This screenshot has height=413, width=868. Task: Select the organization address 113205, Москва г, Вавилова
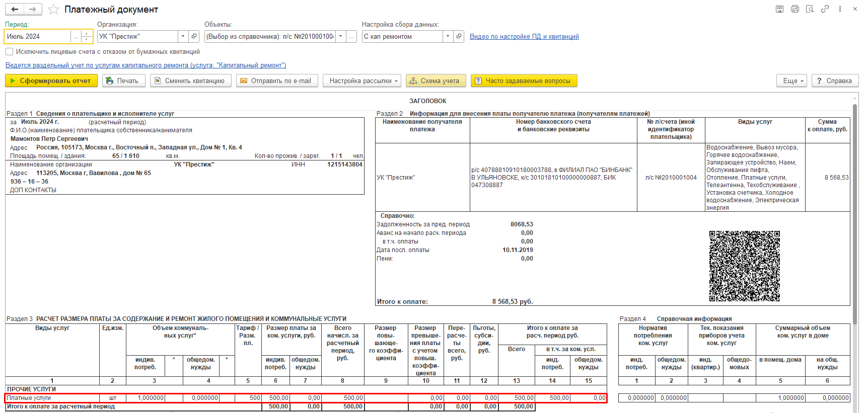coord(94,173)
